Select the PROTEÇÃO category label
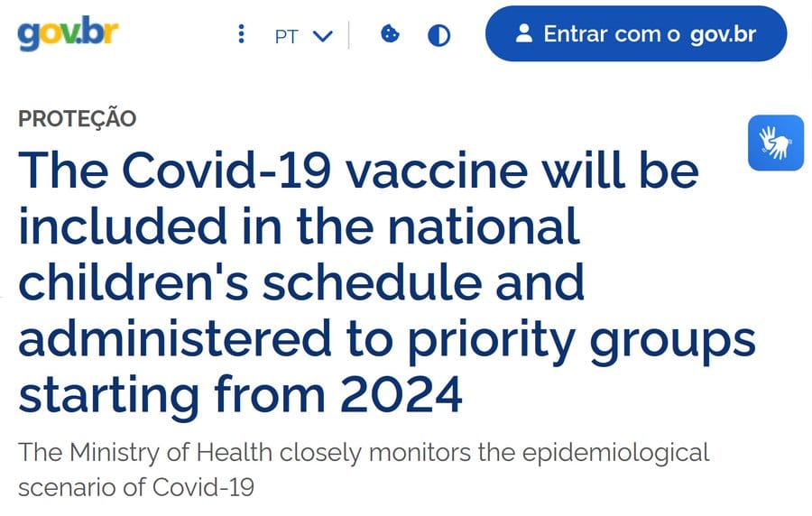This screenshot has width=812, height=516. point(78,118)
